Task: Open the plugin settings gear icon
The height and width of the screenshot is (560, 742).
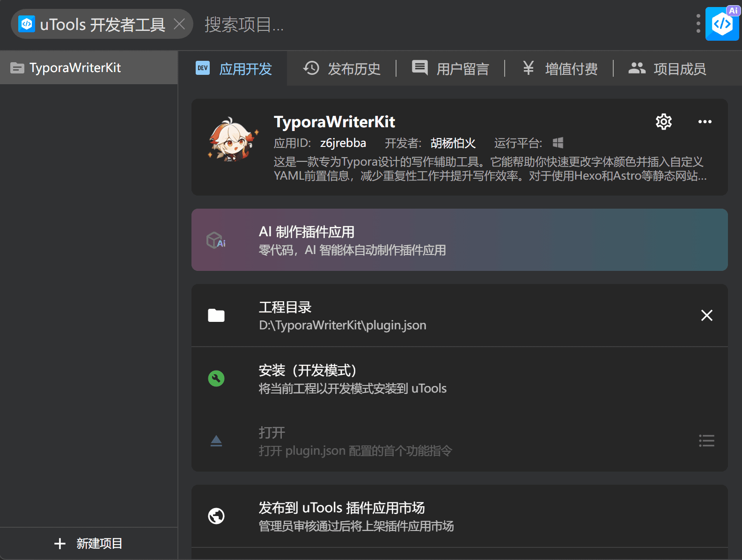Action: 663,122
